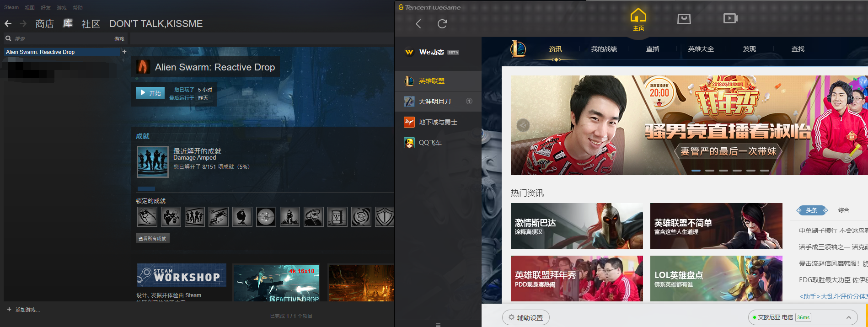Select QQ飞车 in WeGame sidebar
Screen dimensions: 868x327
pos(438,143)
